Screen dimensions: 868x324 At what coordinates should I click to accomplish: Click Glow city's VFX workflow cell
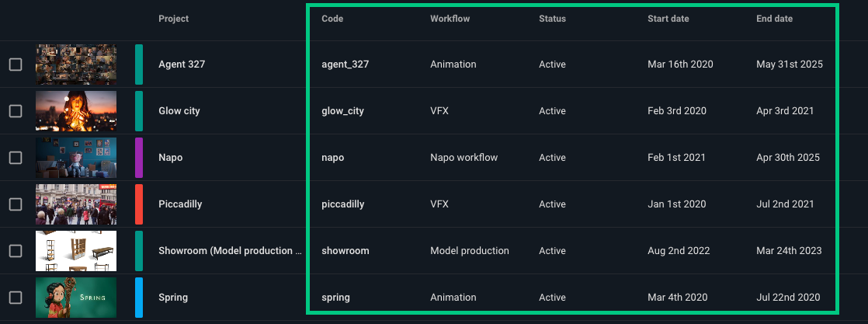tap(439, 111)
